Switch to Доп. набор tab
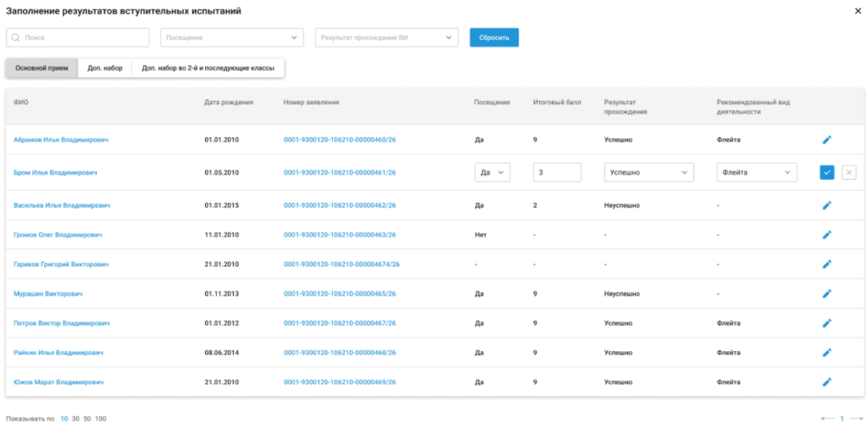 coord(104,69)
